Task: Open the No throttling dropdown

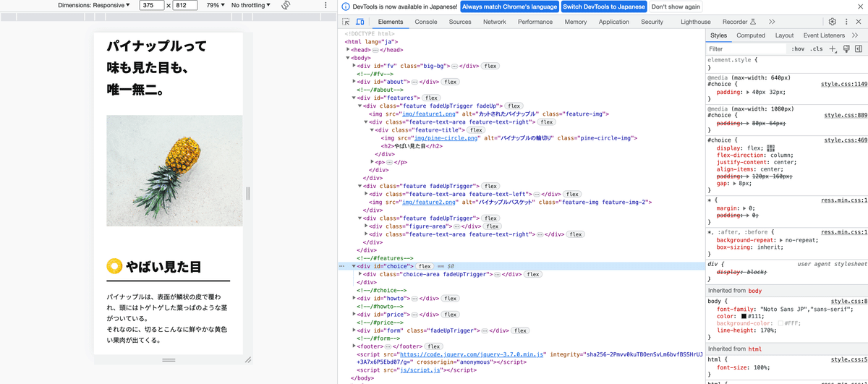Action: (251, 5)
